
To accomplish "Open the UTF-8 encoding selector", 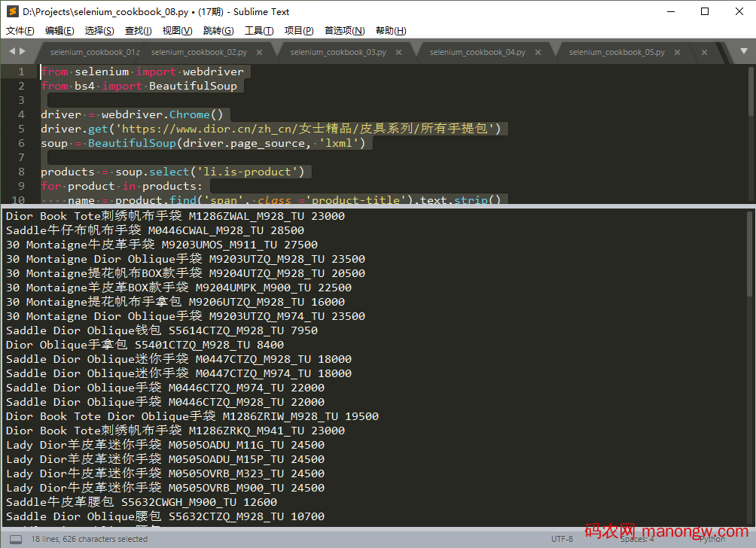I will [561, 540].
